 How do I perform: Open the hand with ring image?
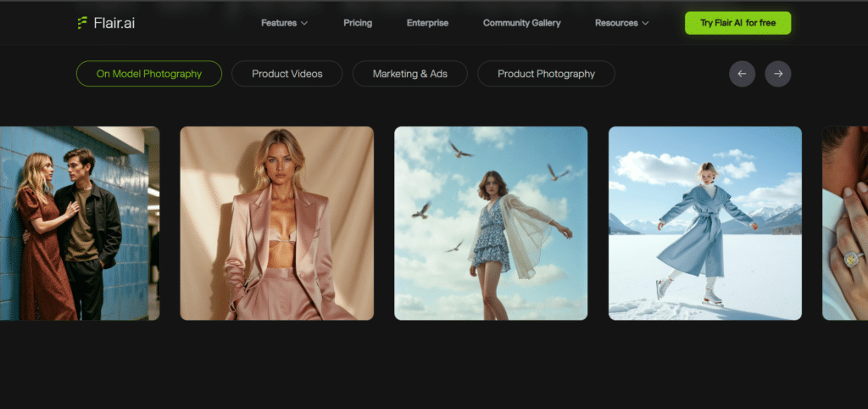point(845,223)
